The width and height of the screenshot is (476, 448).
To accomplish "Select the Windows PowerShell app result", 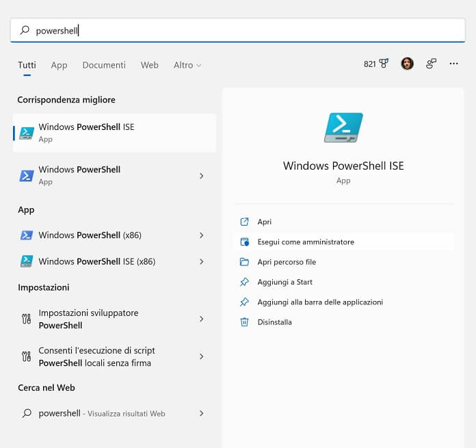I will 114,175.
